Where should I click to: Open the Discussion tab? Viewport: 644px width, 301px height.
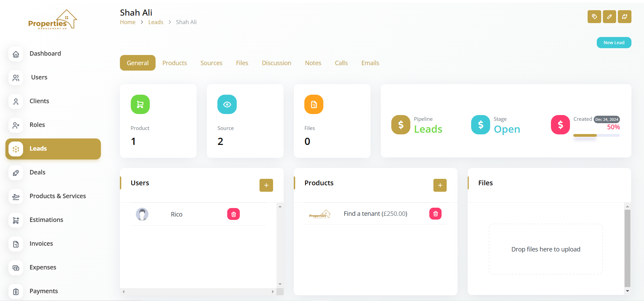276,63
